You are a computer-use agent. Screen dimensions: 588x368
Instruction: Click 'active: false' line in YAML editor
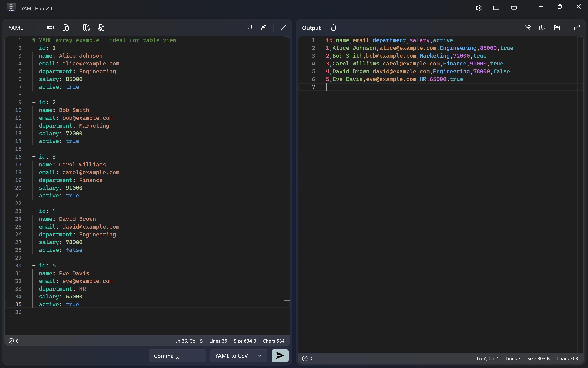pos(61,250)
